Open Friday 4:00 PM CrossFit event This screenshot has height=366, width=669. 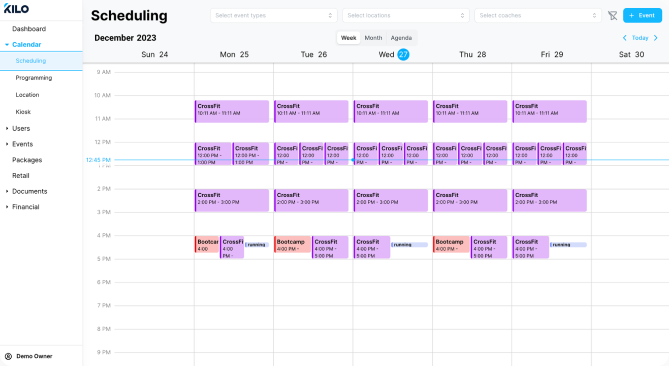[x=530, y=247]
